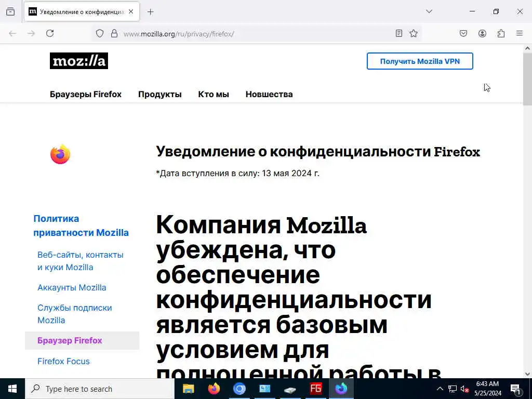Viewport: 532px width, 399px height.
Task: Open Службы подписки Mozilla link
Action: [x=75, y=314]
